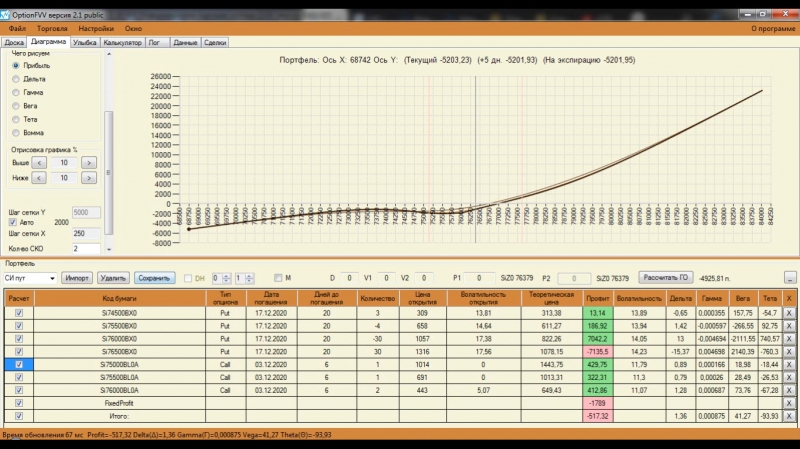Click the Шаг сетки X input field
Viewport: 800px width, 449px height.
[x=86, y=234]
